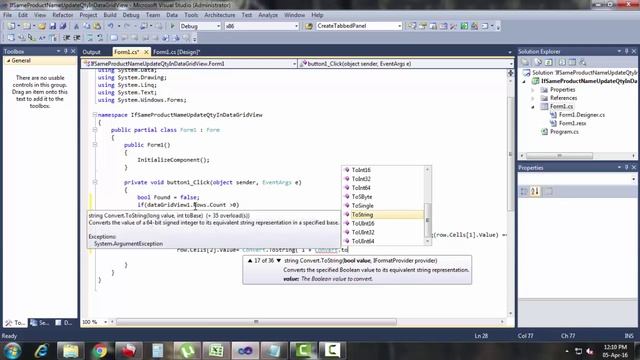The height and width of the screenshot is (360, 640).
Task: Click the Alphabetical sort icon in Properties
Action: point(535,191)
